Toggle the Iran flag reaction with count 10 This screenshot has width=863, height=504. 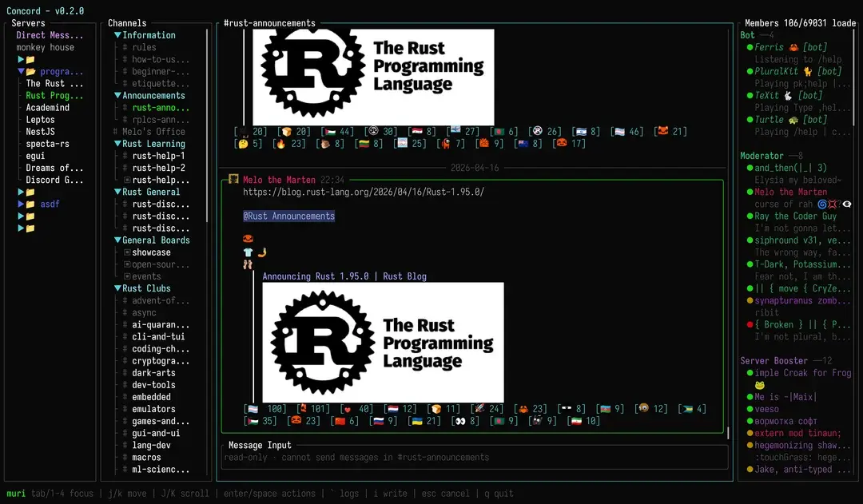point(584,421)
